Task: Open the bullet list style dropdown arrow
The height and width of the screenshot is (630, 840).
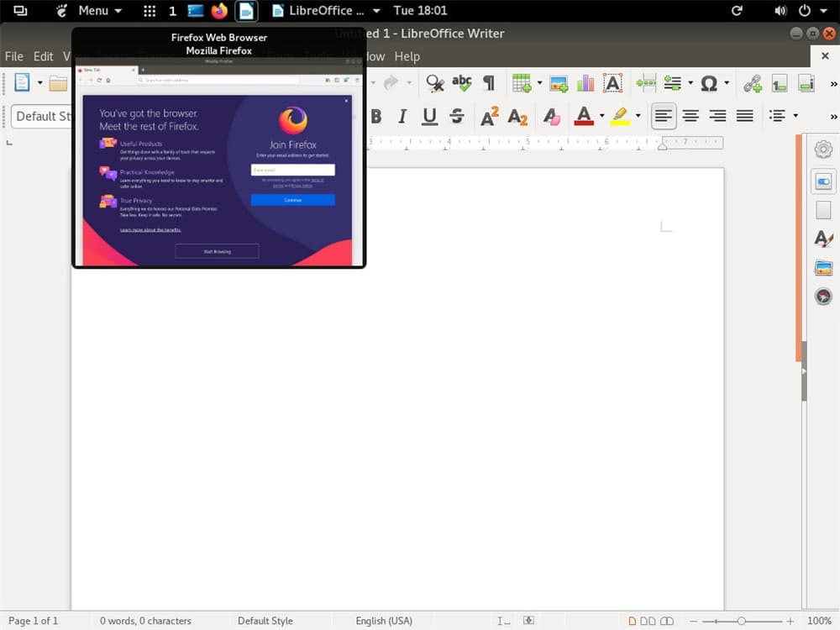Action: (795, 116)
